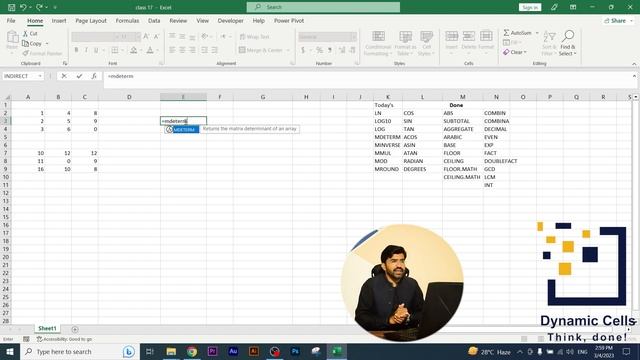The height and width of the screenshot is (360, 640).
Task: Switch to the Power Pivot tab
Action: point(289,20)
